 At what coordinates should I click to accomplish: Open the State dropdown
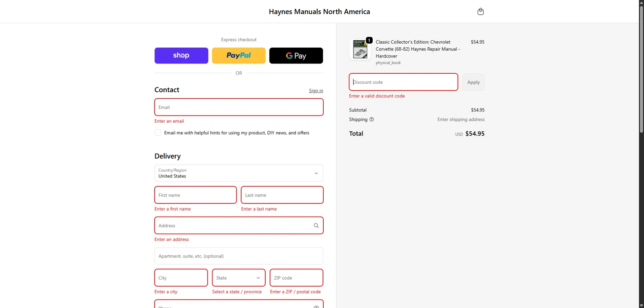tap(239, 278)
